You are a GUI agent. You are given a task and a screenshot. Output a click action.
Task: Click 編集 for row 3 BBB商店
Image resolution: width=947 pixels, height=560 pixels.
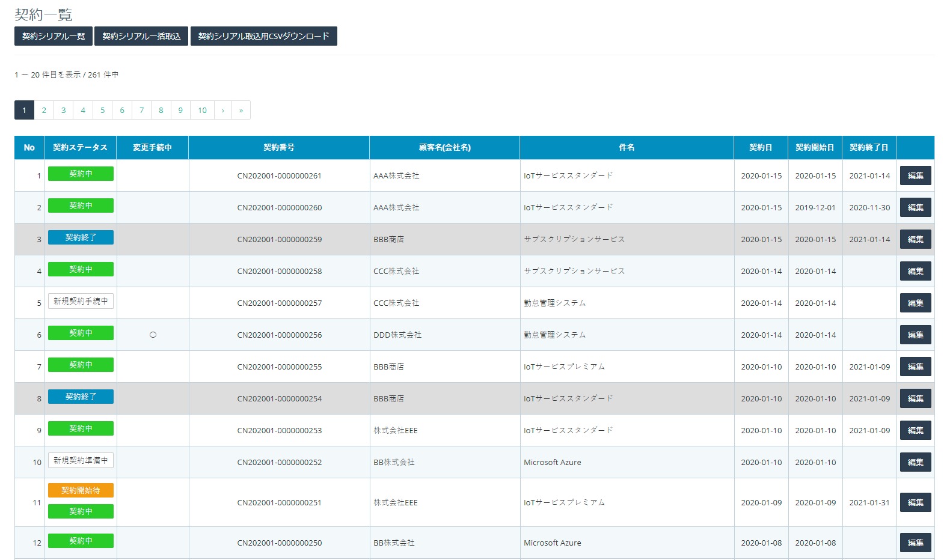click(915, 239)
